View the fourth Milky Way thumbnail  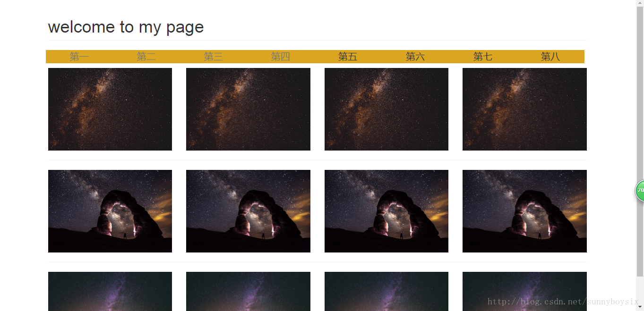click(524, 109)
